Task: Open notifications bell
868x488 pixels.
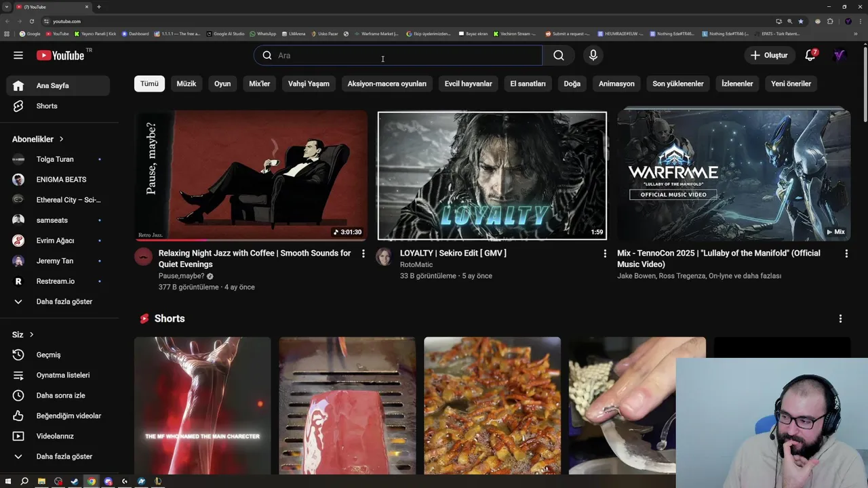Action: (x=810, y=55)
